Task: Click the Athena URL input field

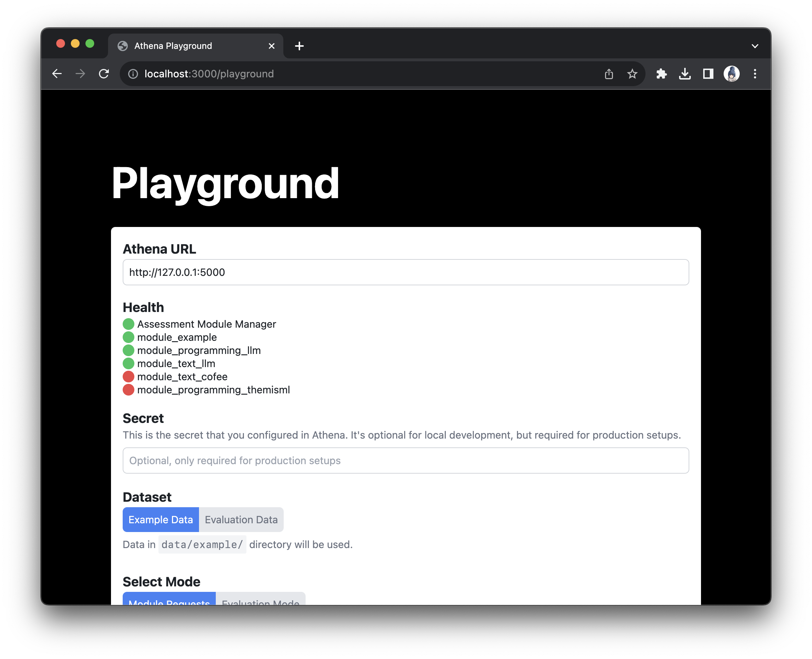Action: pos(406,272)
